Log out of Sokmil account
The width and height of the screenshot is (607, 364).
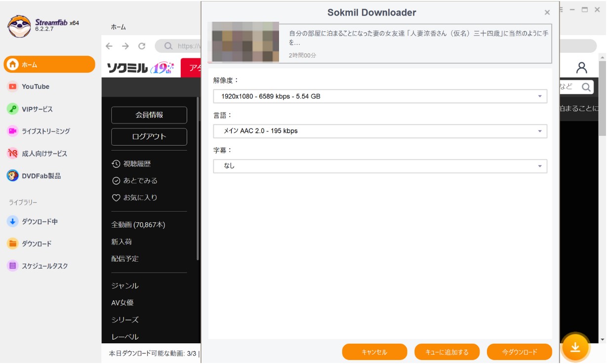(149, 137)
